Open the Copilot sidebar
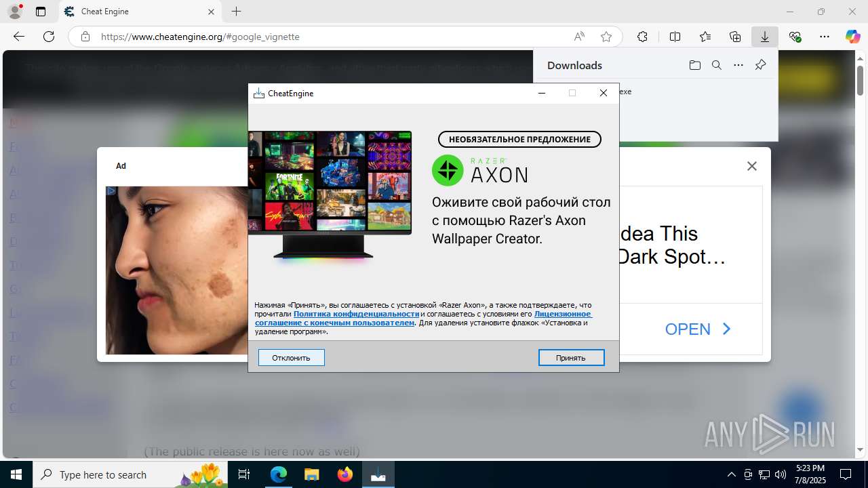The width and height of the screenshot is (868, 488). (x=852, y=37)
